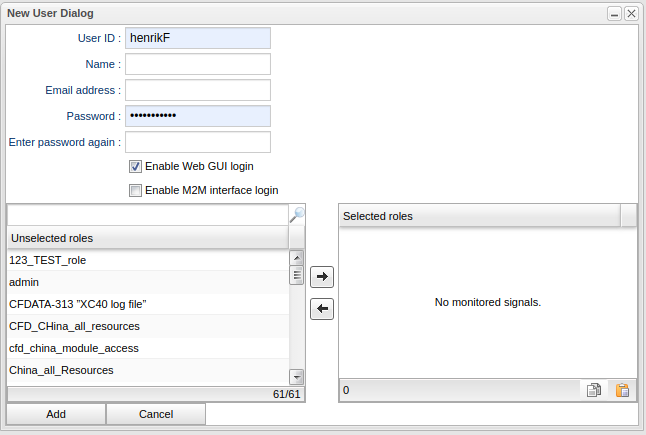
Task: Click the copy icon under Selected roles
Action: 594,391
